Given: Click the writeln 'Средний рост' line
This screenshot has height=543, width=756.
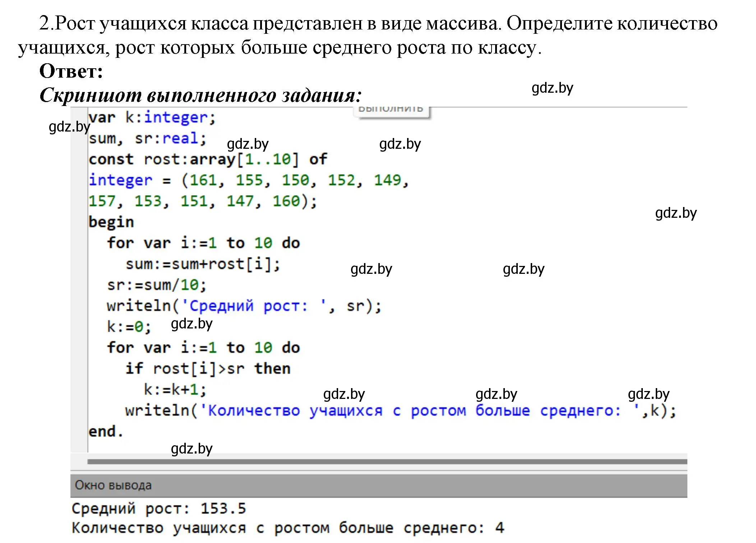Looking at the screenshot, I should tap(244, 306).
